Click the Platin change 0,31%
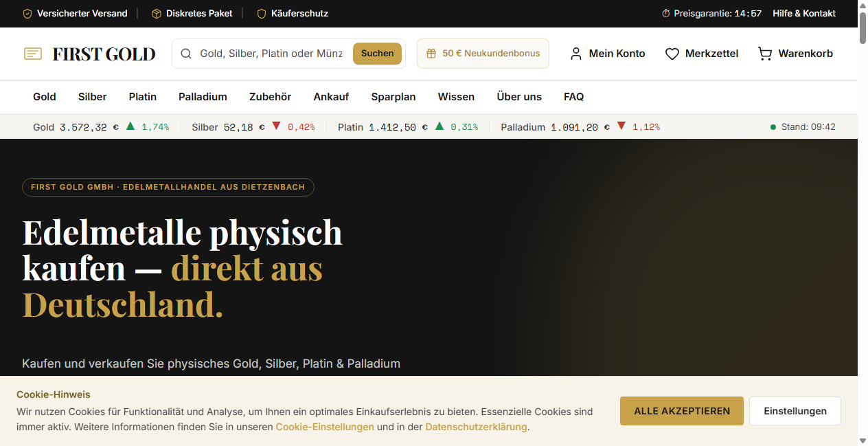The height and width of the screenshot is (446, 868). (x=464, y=127)
